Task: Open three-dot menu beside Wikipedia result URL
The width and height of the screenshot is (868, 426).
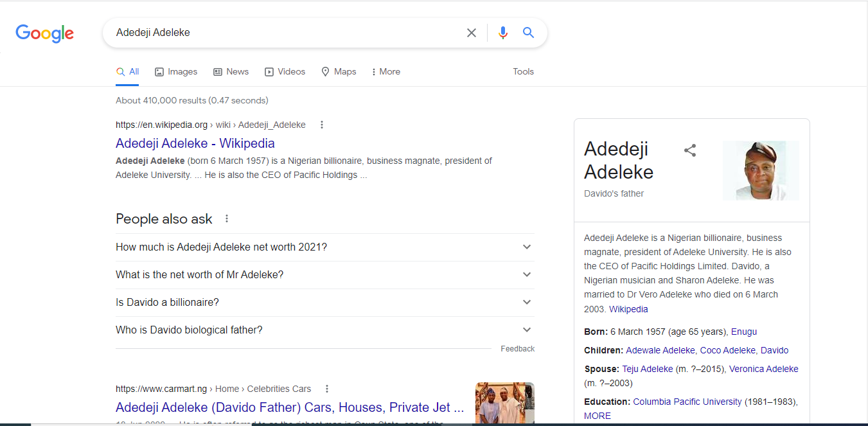Action: [x=322, y=125]
